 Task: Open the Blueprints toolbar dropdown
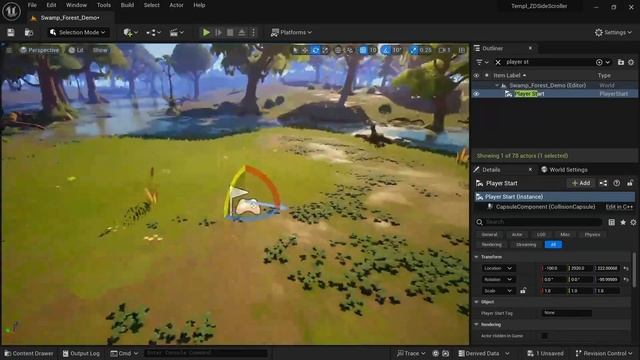(x=153, y=32)
